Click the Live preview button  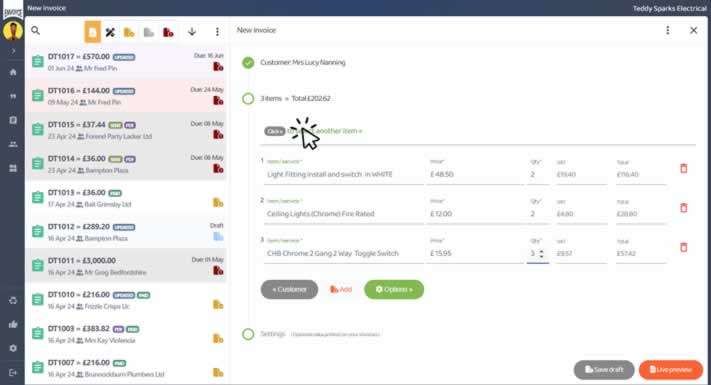tap(671, 370)
